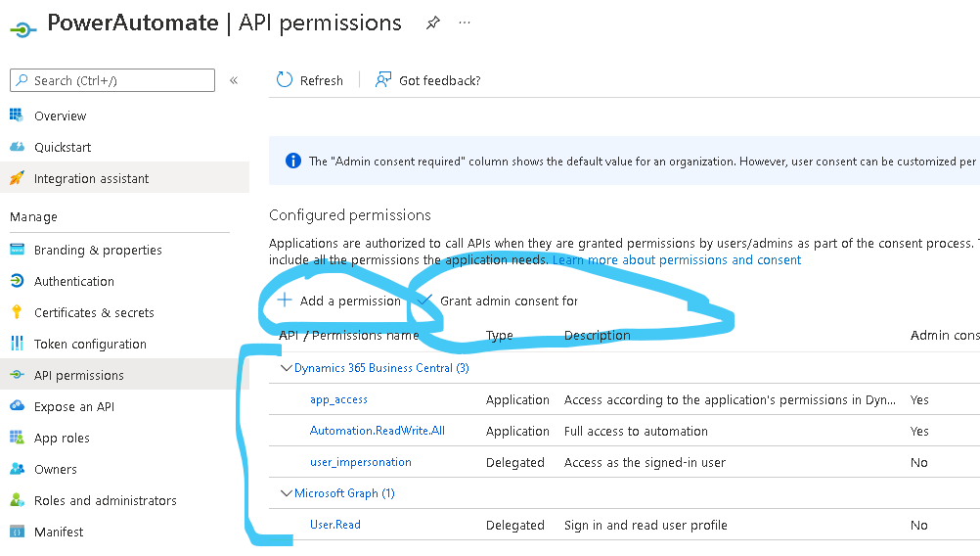Click the Certificates & secrets key icon

17,312
